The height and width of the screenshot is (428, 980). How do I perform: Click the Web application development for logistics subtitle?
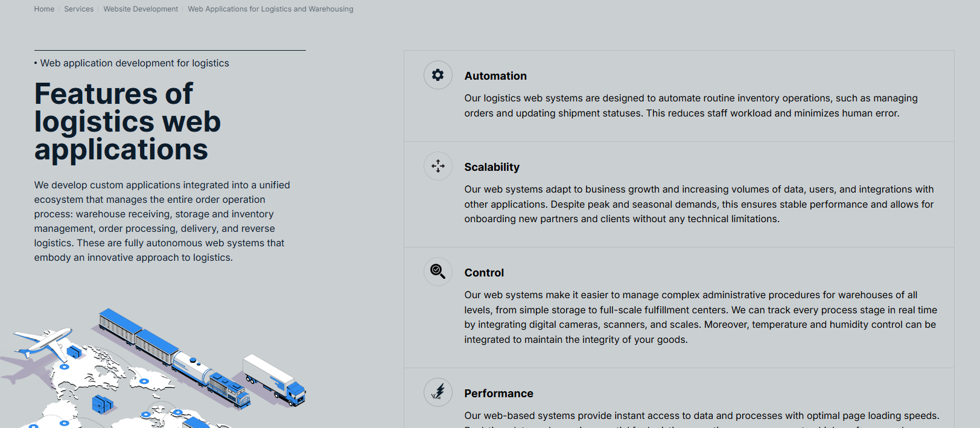pyautogui.click(x=135, y=63)
